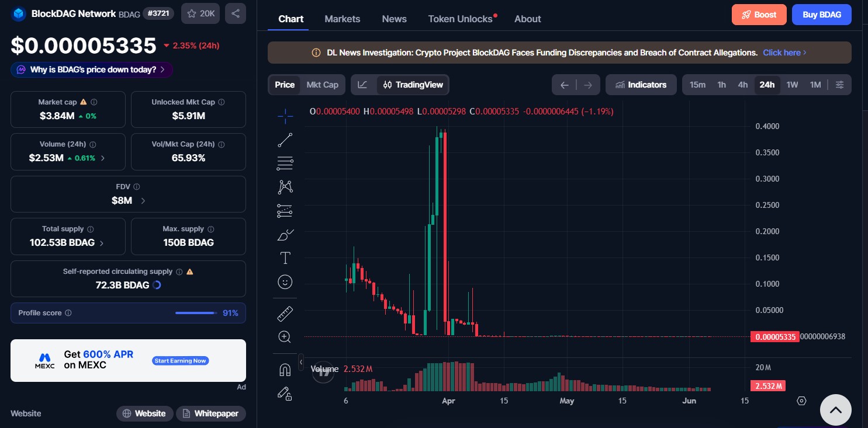Click the share icon button

tap(236, 13)
